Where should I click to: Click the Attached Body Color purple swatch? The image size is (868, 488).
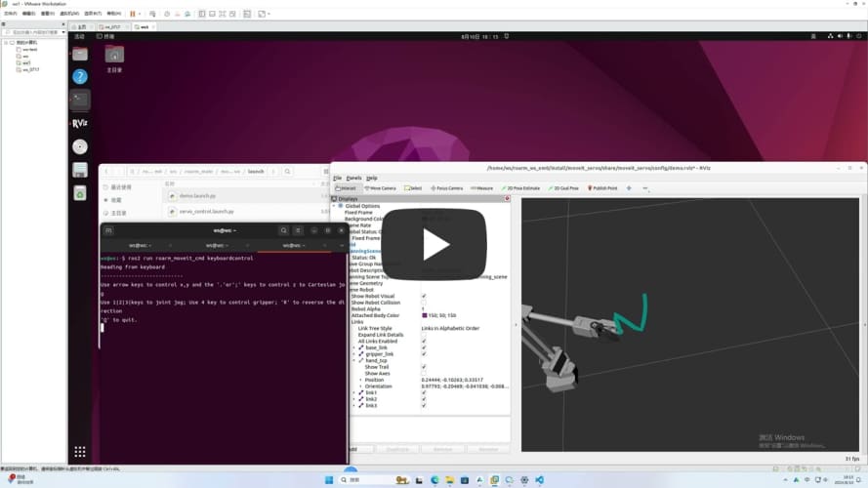(425, 315)
